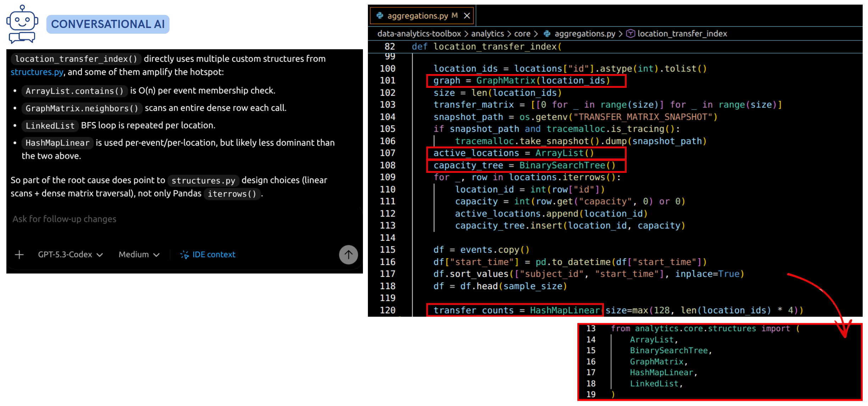Viewport: 868px width, 406px height.
Task: Expand the chevron after core in the breadcrumbs
Action: coord(536,34)
